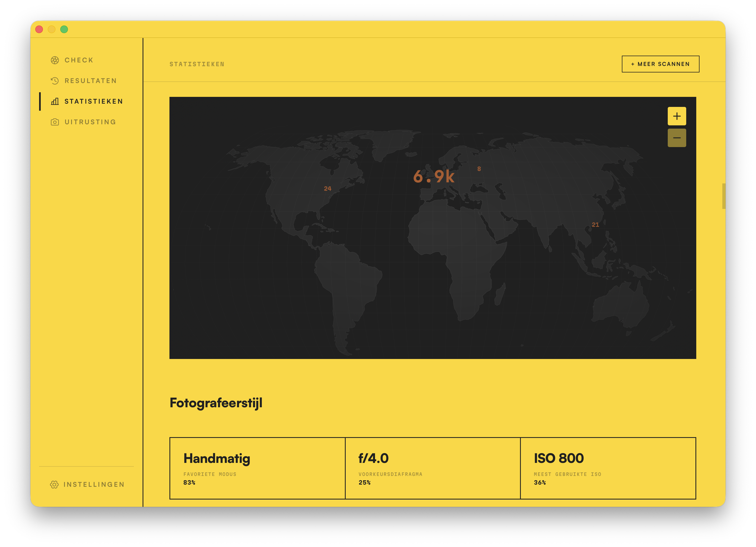Click the 24 marker over North America
This screenshot has width=756, height=547.
point(328,189)
